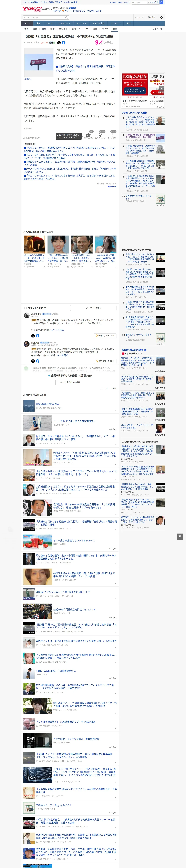Click the web search magnifier button at top right
The image size is (186, 868).
(161, 2)
